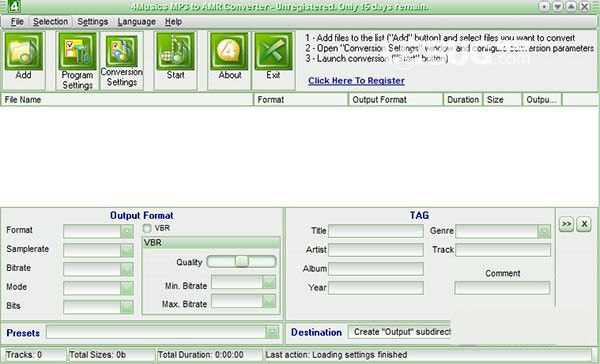Click the pin dot button in title bar
Image resolution: width=600 pixels, height=364 pixels.
tap(544, 7)
